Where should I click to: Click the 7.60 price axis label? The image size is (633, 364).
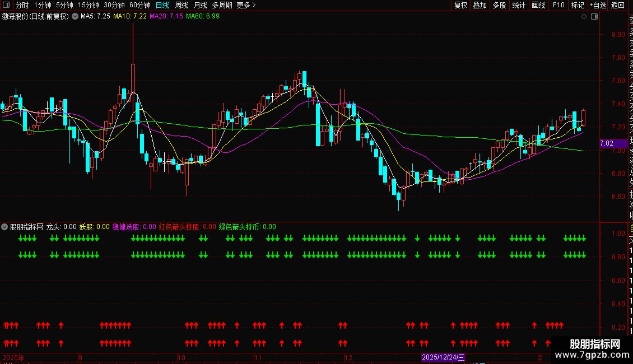(x=618, y=81)
